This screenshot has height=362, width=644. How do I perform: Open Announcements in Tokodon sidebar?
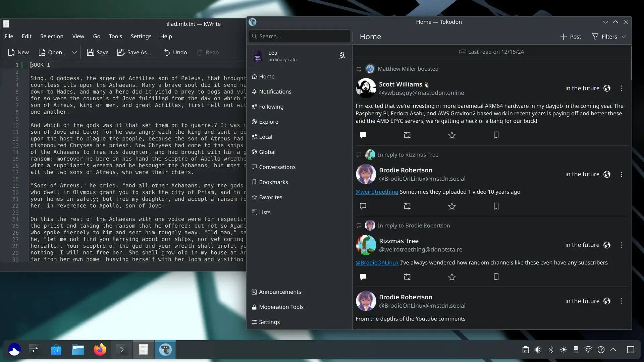300,292
